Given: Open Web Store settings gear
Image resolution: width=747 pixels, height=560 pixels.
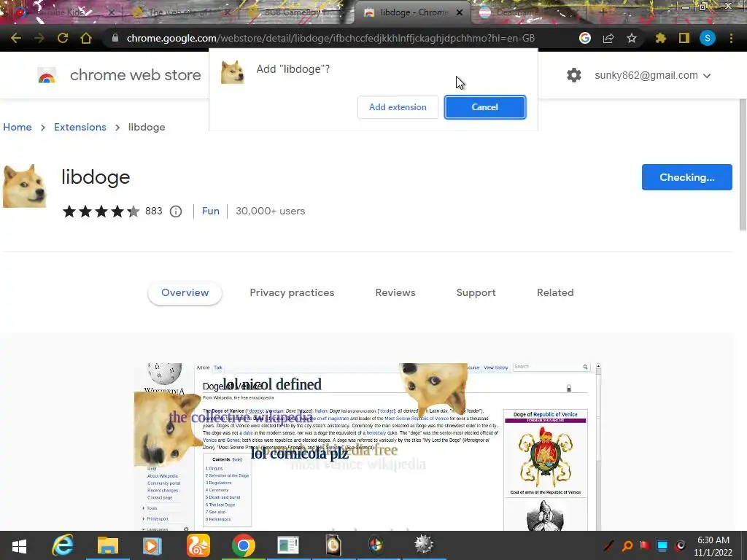Looking at the screenshot, I should pyautogui.click(x=574, y=75).
